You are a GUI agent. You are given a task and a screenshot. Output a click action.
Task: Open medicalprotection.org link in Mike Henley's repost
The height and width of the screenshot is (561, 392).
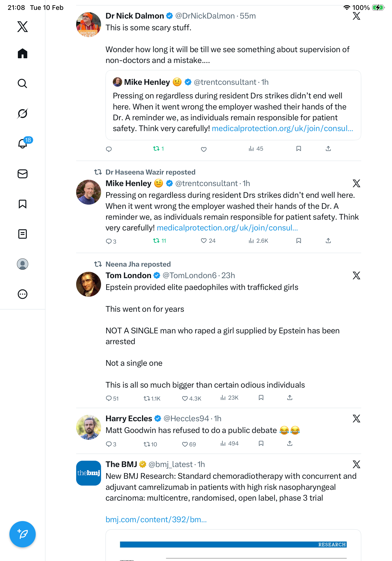click(227, 228)
